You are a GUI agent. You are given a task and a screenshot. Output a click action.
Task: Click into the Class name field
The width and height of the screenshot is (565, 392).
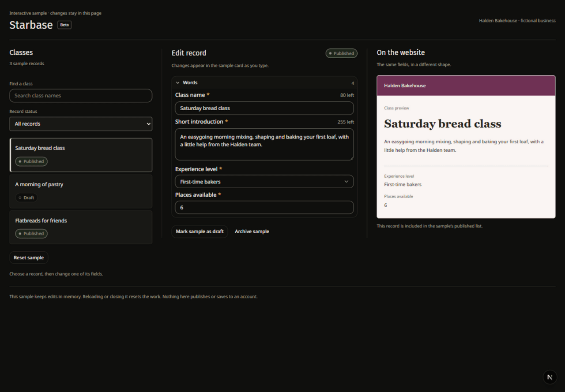264,108
